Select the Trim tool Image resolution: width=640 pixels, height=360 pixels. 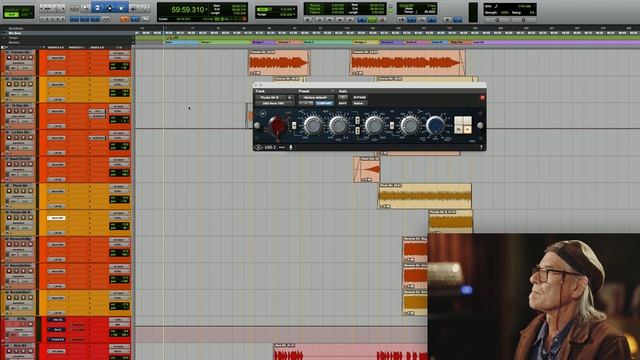[x=97, y=8]
